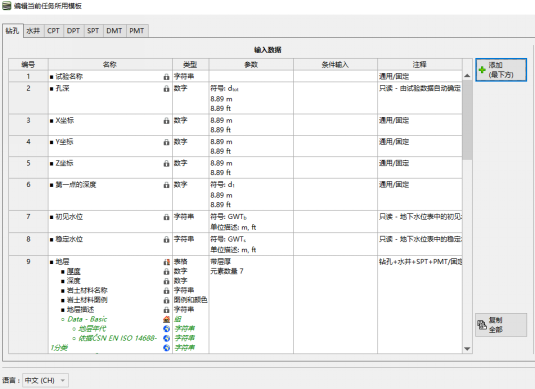Screen dimensions: 535x389
Task: Click the 编号 column header
Action: click(x=28, y=64)
